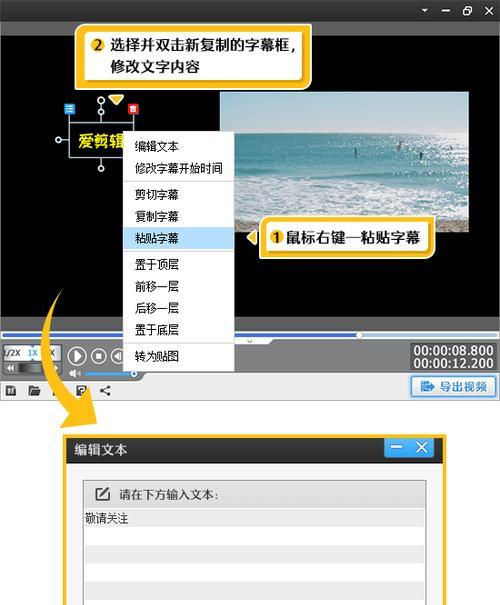Click the blue list icon on the subtitle box

(69, 109)
